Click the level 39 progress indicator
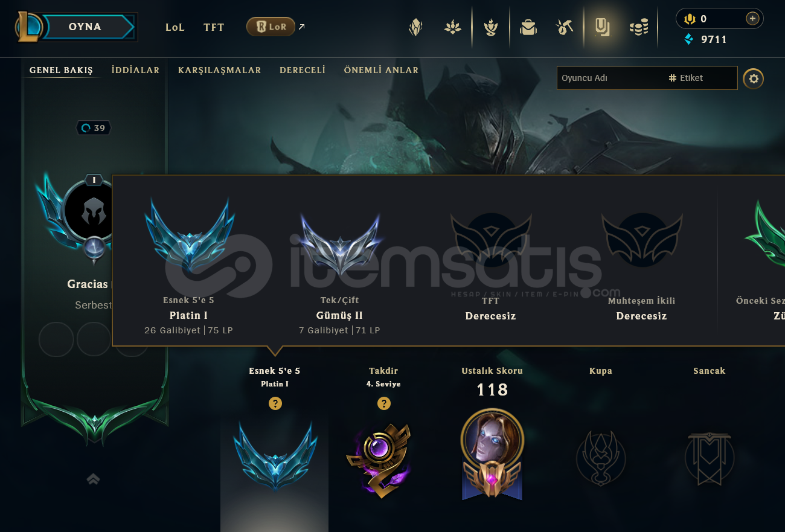This screenshot has width=785, height=532. 94,128
